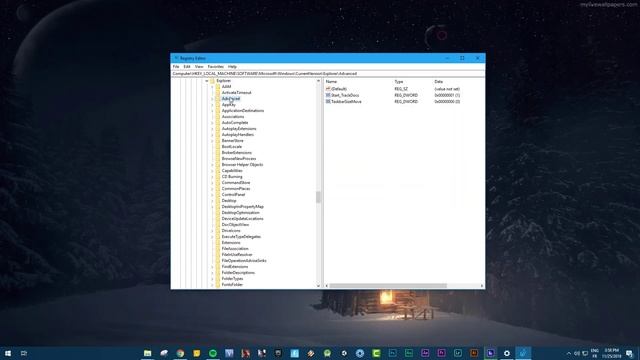640x360 pixels.
Task: Open the Edit menu
Action: [187, 67]
